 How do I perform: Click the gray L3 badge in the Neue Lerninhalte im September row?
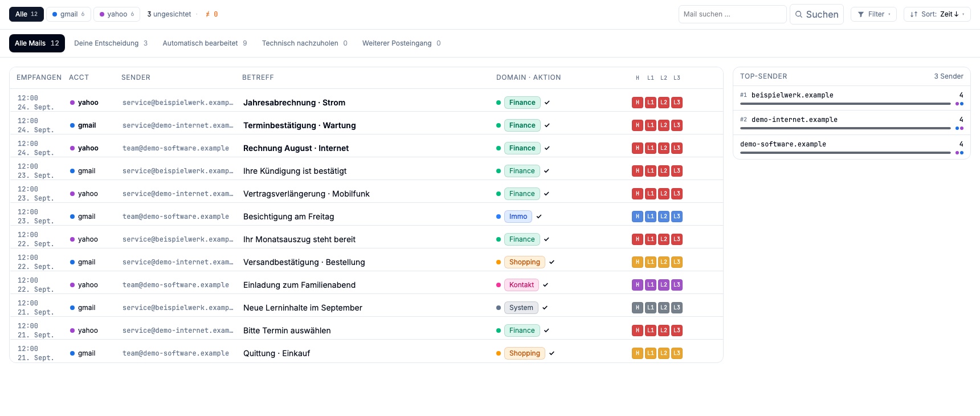click(677, 308)
